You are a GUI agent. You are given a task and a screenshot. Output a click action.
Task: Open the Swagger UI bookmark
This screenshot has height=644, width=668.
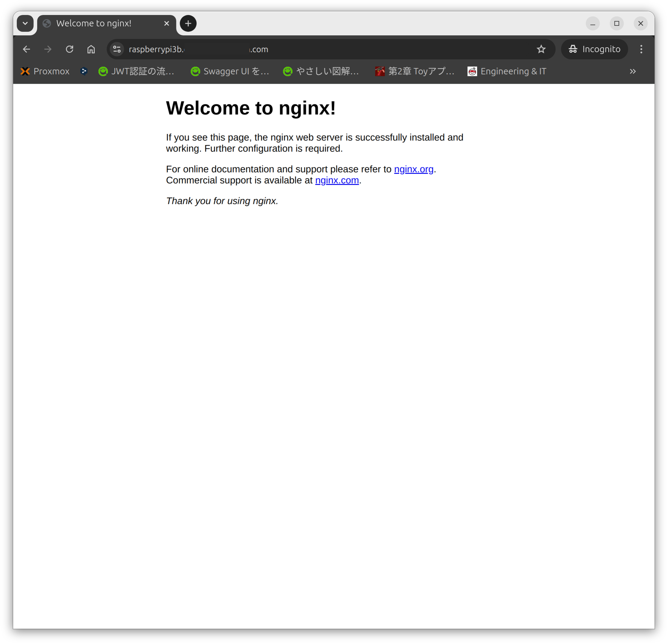(230, 72)
